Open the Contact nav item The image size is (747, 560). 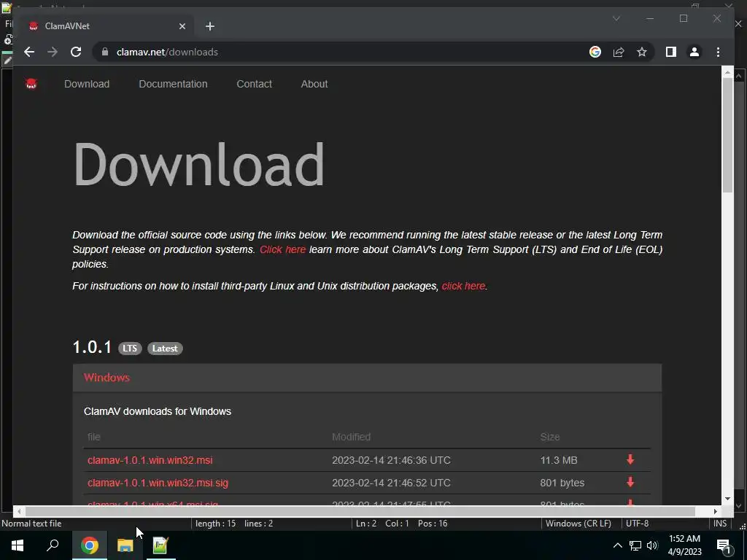pyautogui.click(x=254, y=84)
